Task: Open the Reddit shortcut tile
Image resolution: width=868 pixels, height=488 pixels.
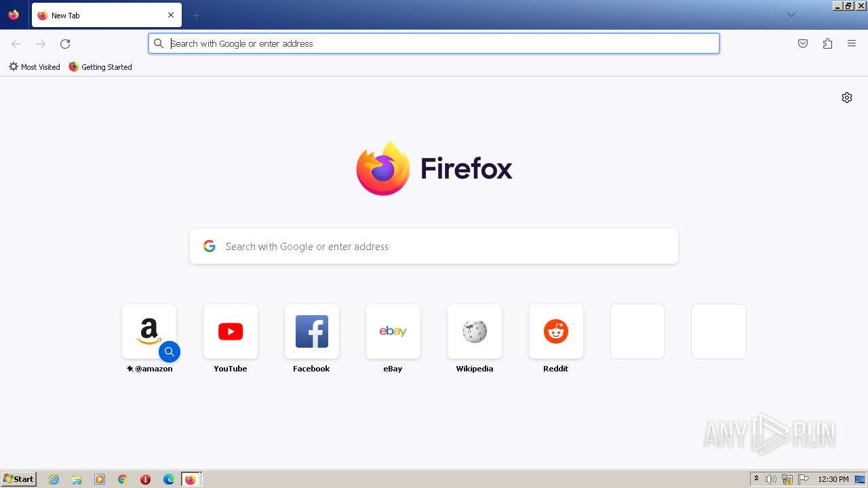Action: 556,331
